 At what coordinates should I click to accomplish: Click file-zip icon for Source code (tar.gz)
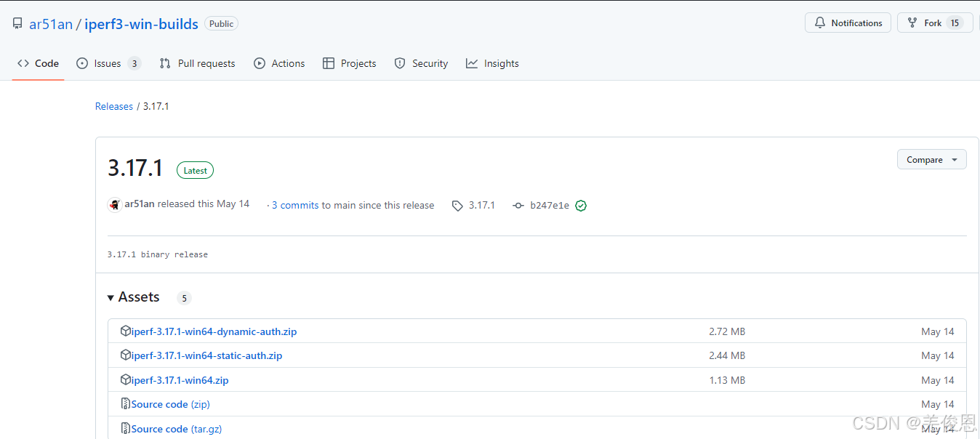click(x=125, y=429)
